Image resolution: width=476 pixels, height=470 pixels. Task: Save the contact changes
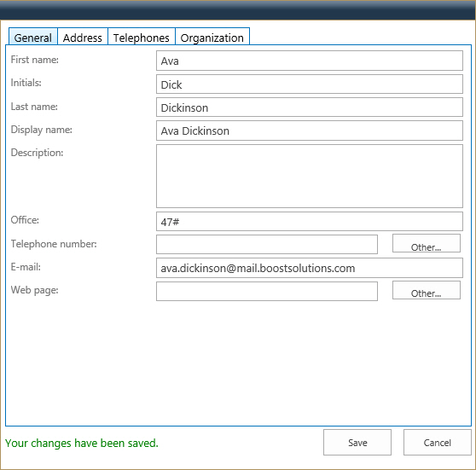point(357,443)
